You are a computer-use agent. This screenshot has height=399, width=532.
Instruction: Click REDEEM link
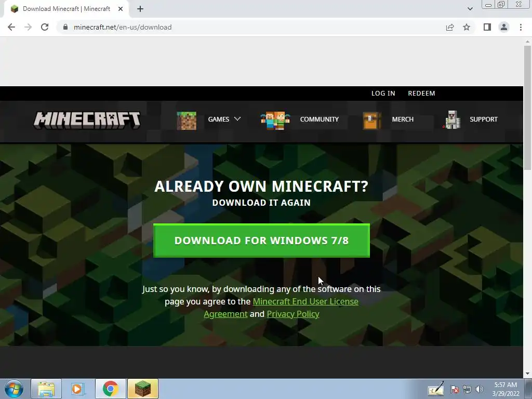[421, 94]
